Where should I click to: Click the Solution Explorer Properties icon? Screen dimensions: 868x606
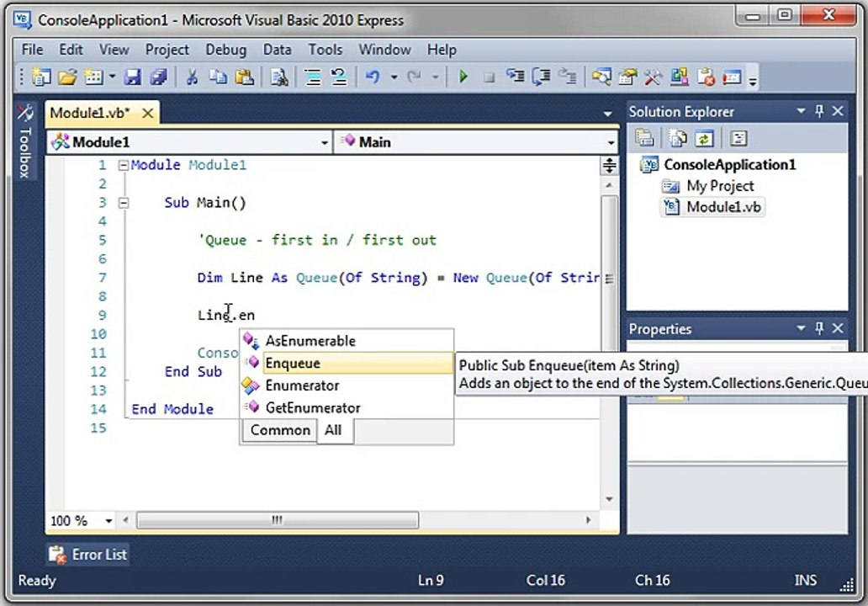coord(643,137)
